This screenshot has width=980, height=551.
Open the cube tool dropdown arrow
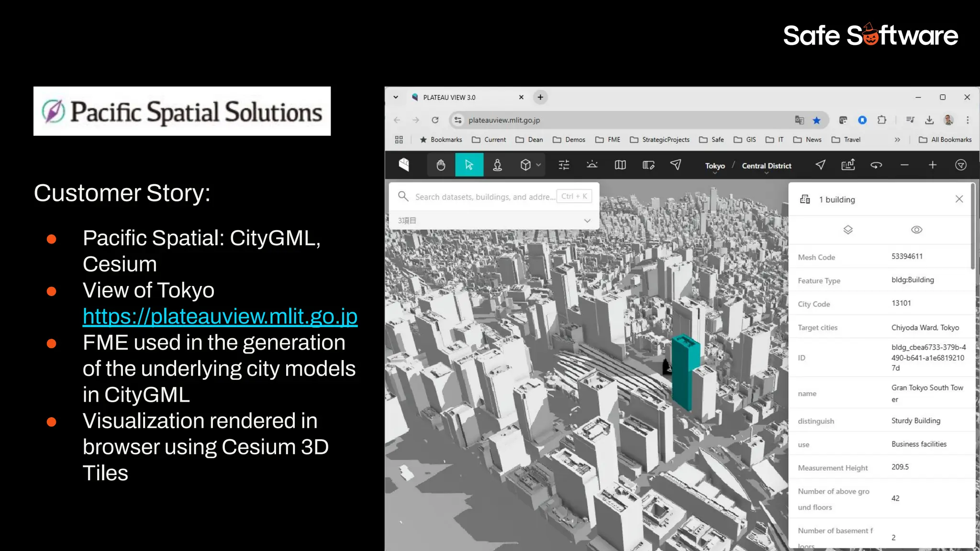click(x=539, y=165)
